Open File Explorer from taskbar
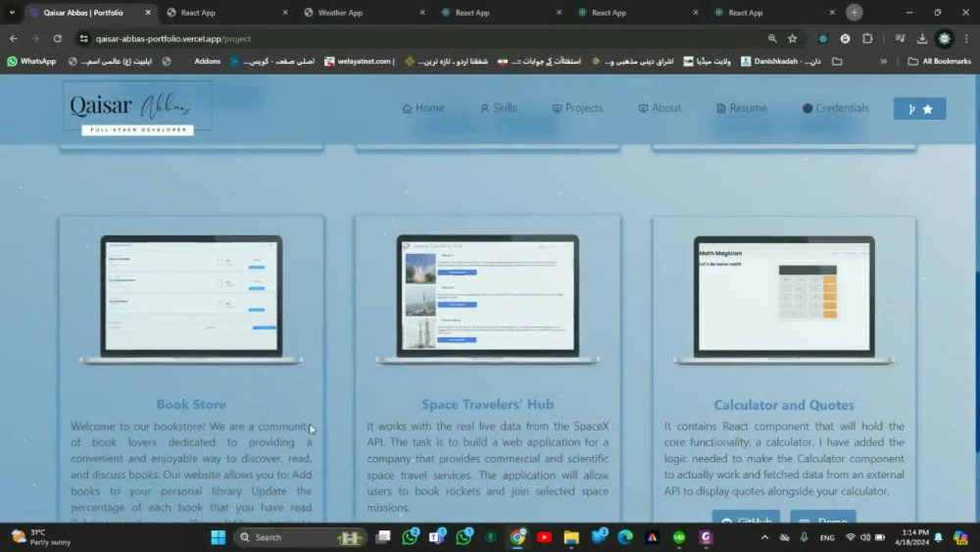Screen dimensions: 980x552 571,537
